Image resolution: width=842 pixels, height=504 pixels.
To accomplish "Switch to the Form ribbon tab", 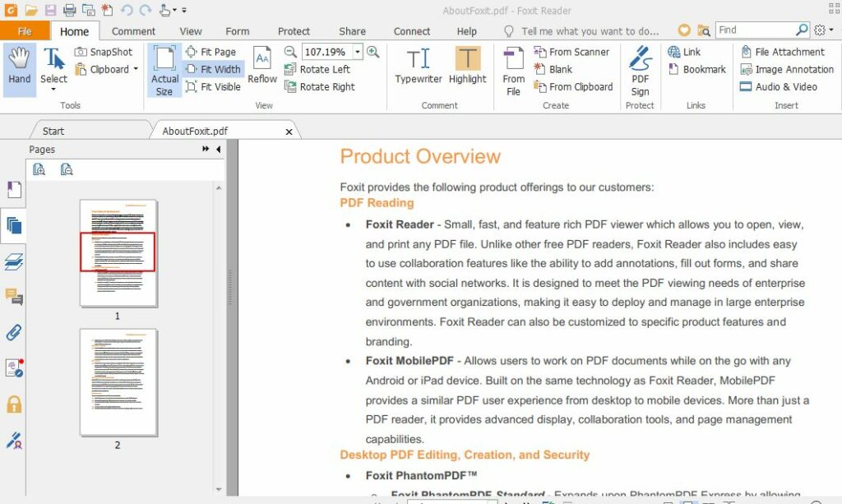I will coord(238,31).
